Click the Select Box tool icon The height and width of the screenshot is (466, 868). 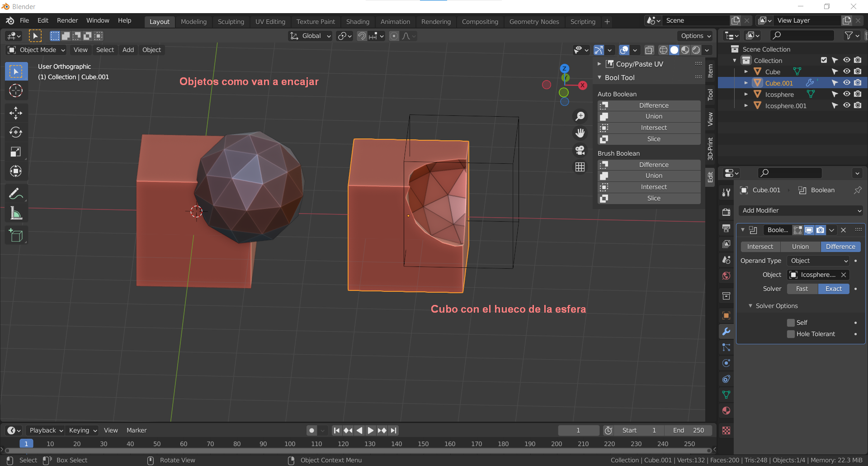point(16,71)
